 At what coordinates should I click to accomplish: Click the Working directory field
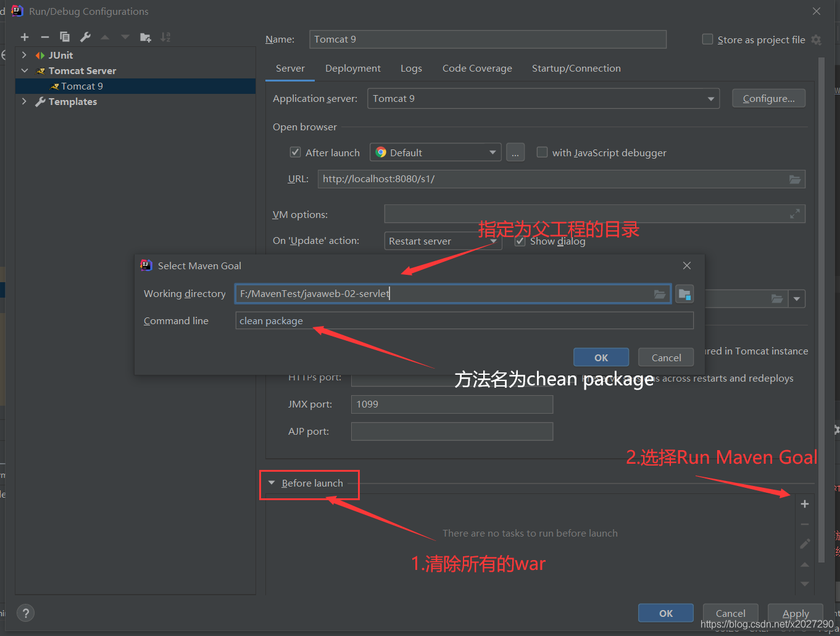tap(453, 294)
